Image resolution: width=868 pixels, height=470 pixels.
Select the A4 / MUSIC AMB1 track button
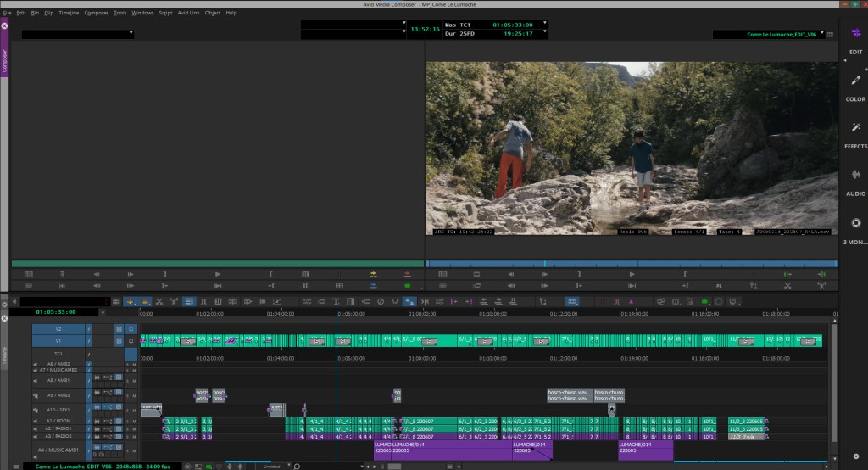58,449
